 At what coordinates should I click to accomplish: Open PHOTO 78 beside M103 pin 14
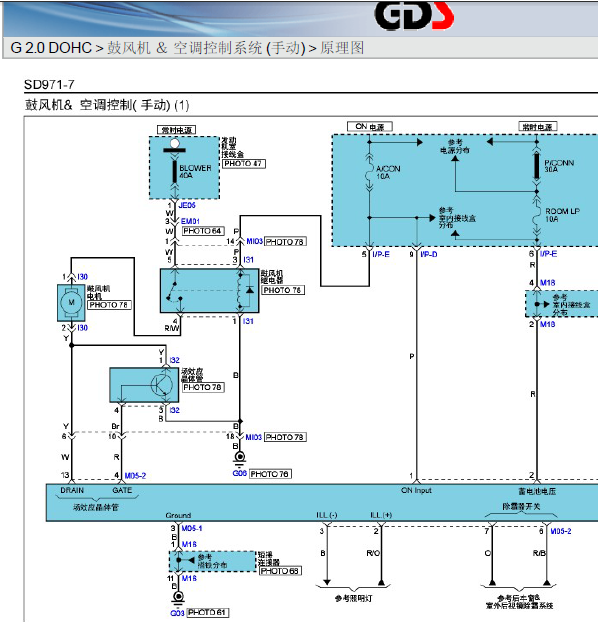point(285,241)
